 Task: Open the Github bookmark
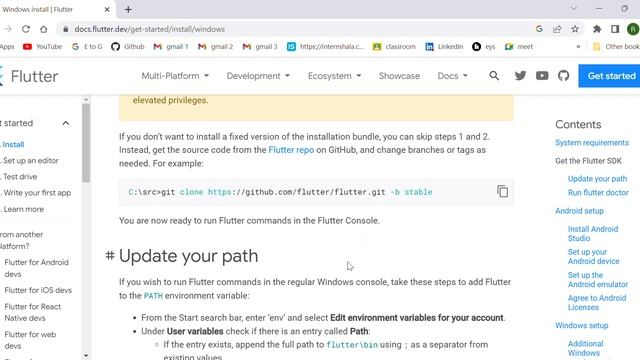(x=128, y=47)
